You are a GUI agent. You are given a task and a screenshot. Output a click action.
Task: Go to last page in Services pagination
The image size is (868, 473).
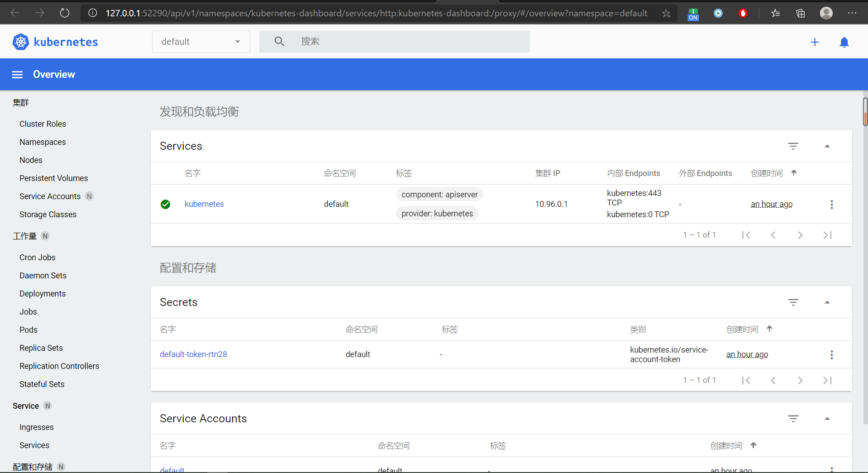click(827, 235)
